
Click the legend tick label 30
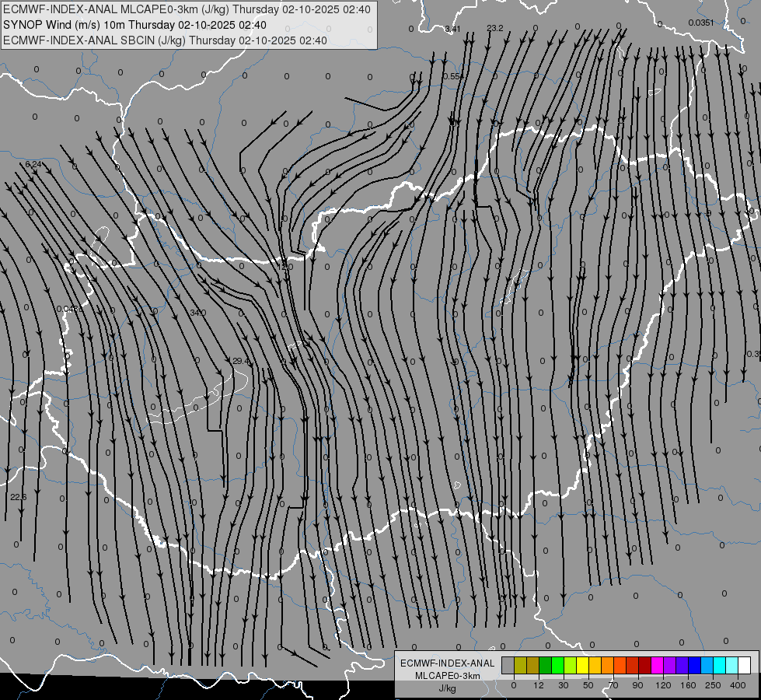(x=564, y=685)
